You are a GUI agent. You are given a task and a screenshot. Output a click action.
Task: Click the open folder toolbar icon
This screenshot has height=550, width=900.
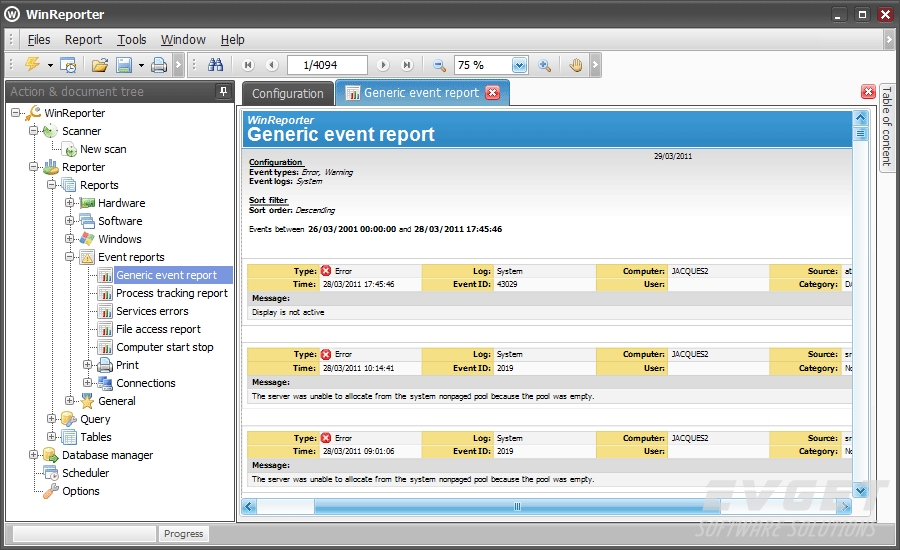point(100,65)
